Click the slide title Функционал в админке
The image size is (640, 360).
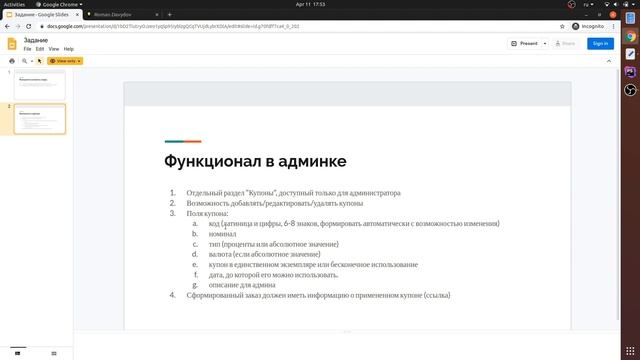(x=255, y=161)
